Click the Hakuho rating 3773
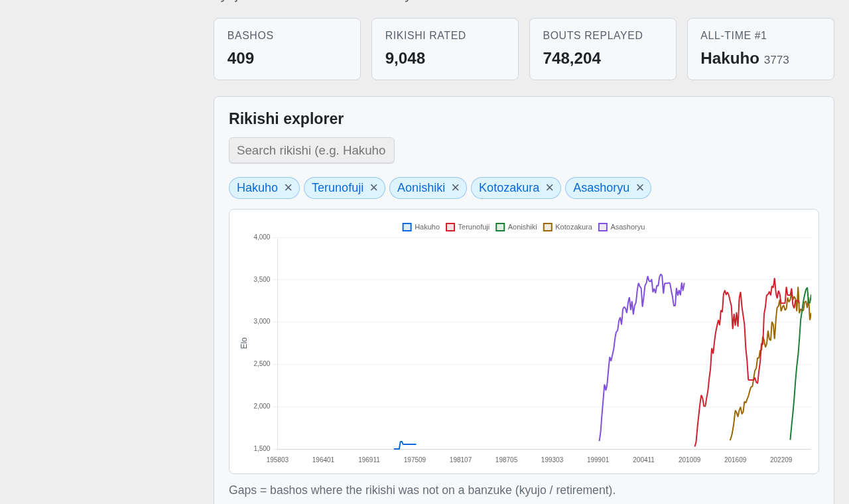 click(x=777, y=60)
